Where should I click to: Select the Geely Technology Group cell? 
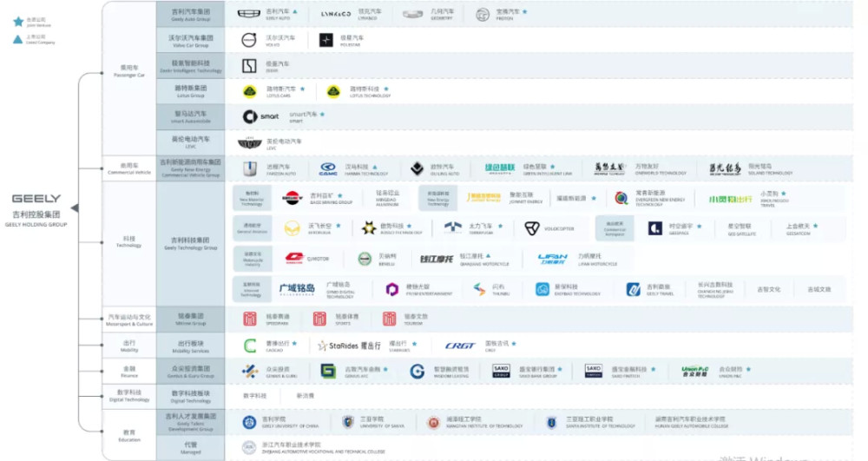tap(190, 243)
